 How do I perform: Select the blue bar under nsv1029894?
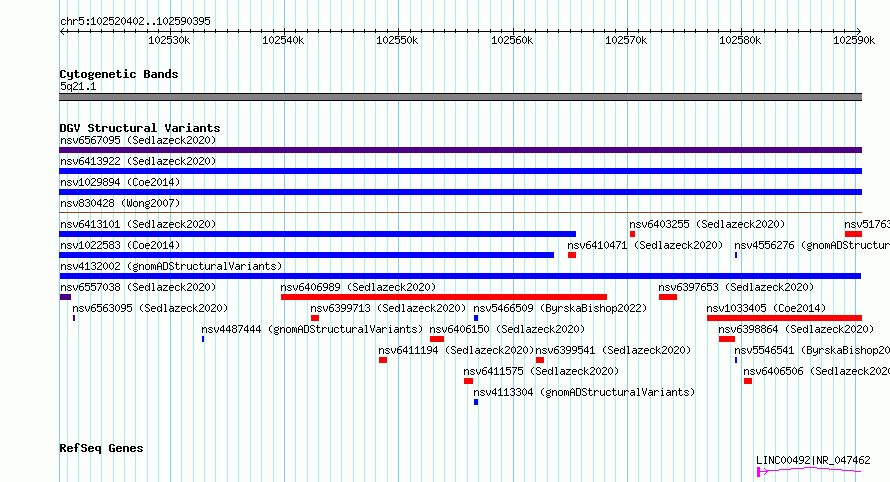point(460,192)
